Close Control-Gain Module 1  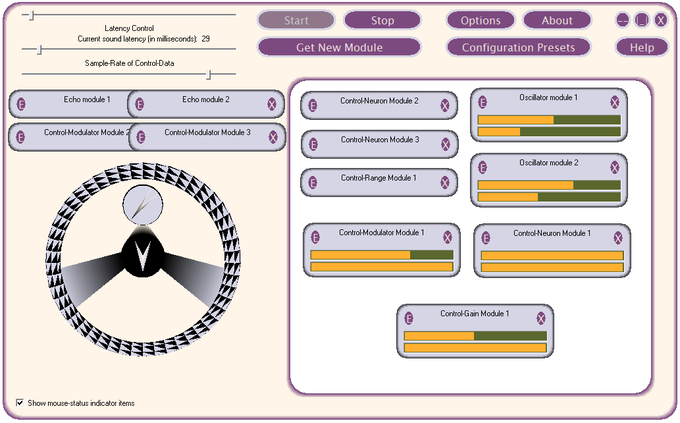(x=541, y=318)
